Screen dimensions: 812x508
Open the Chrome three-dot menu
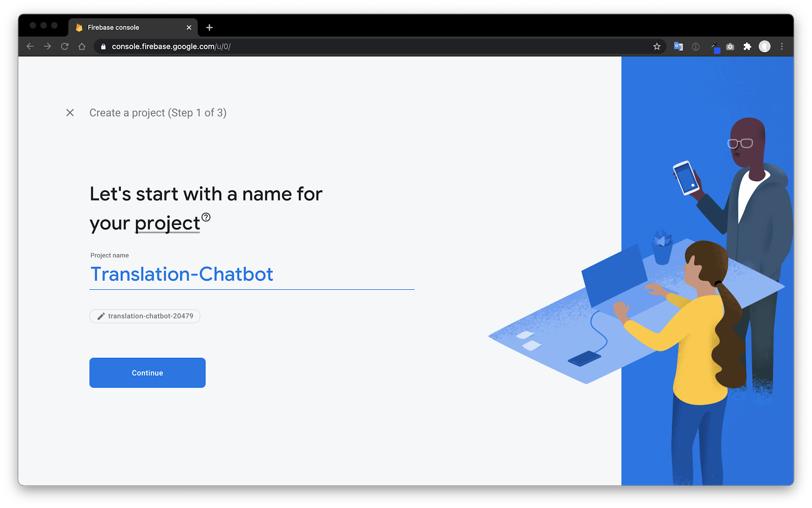tap(782, 46)
